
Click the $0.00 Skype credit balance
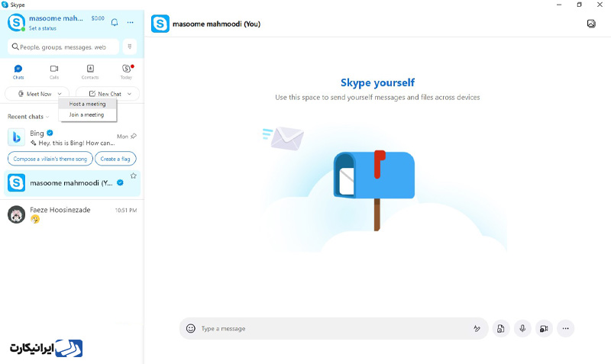pos(98,18)
